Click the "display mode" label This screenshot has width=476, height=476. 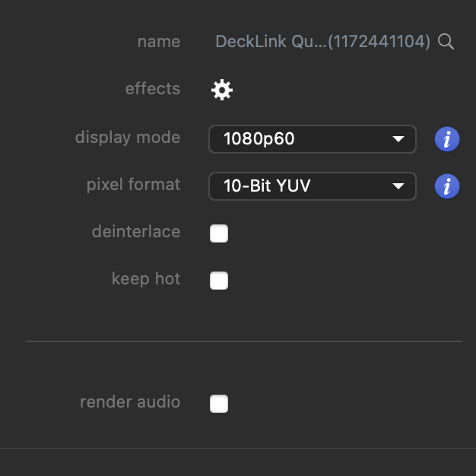(x=128, y=138)
